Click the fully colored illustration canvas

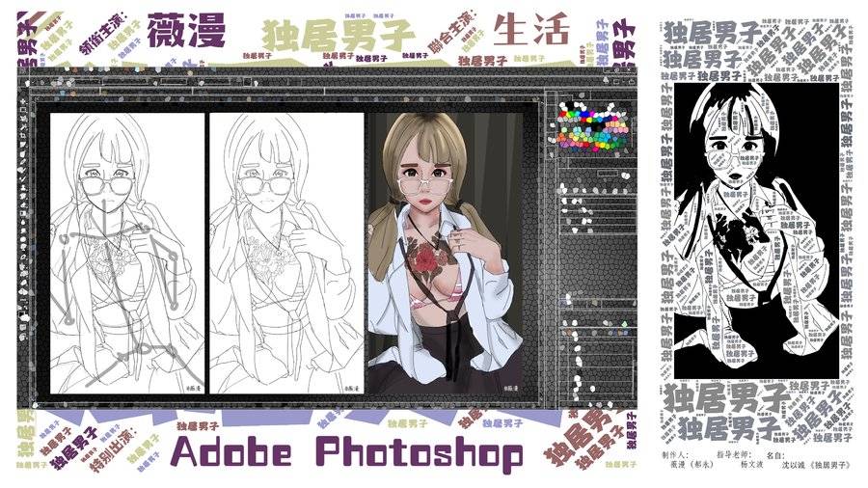coord(446,254)
